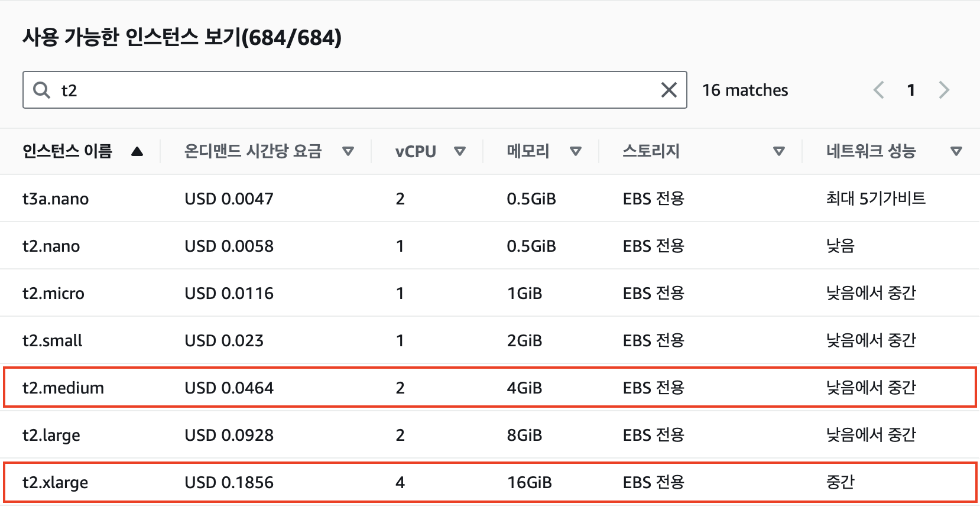
Task: Click the search magnifier icon
Action: tap(41, 90)
